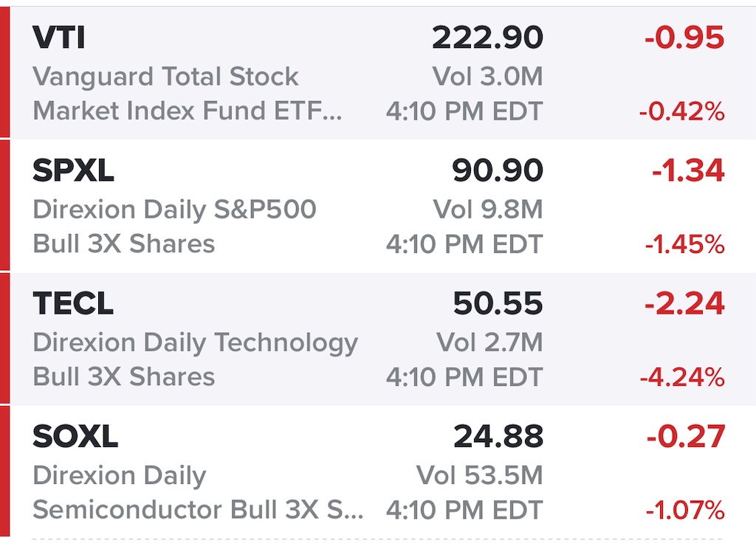
Task: Tap VTI price change -0.95
Action: pos(684,38)
